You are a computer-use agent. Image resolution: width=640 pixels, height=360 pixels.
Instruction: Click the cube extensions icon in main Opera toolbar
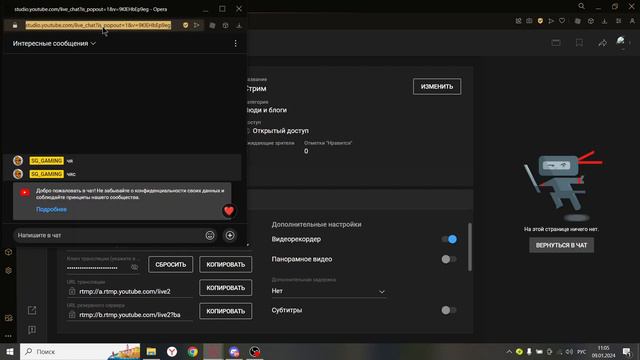591,21
